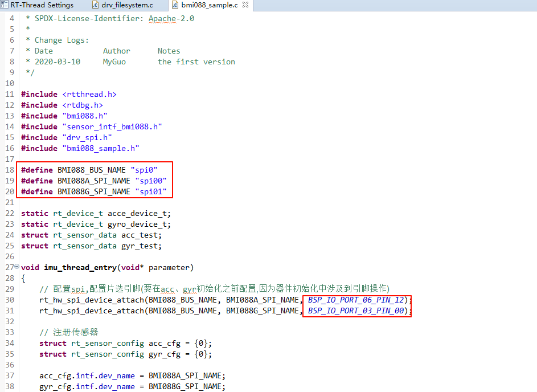This screenshot has width=537, height=392.
Task: Collapse the imu_thread_entry function fold marker
Action: click(x=17, y=267)
